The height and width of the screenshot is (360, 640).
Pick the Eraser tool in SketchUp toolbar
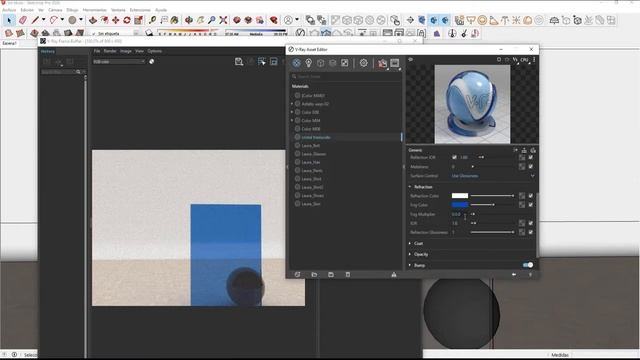click(23, 20)
